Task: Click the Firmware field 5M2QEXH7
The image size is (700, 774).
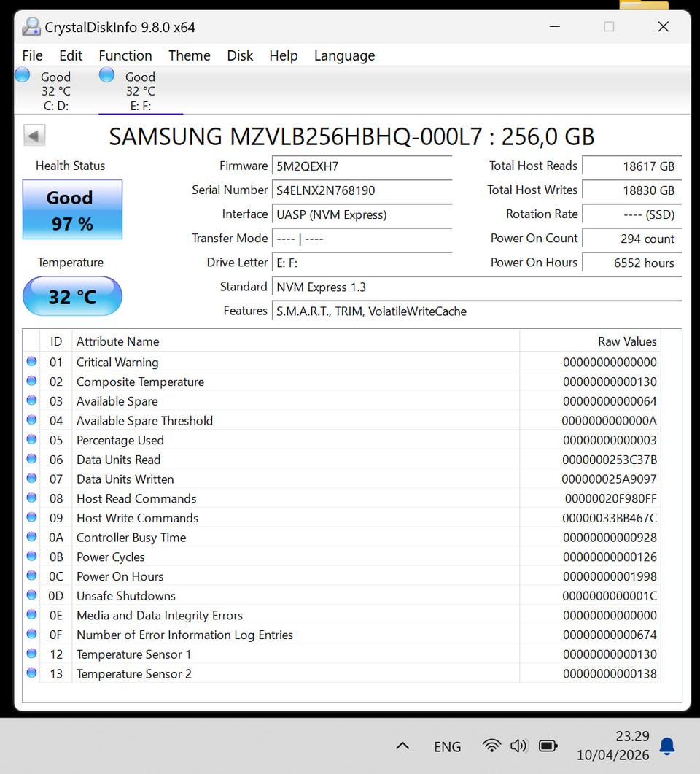Action: [x=362, y=166]
